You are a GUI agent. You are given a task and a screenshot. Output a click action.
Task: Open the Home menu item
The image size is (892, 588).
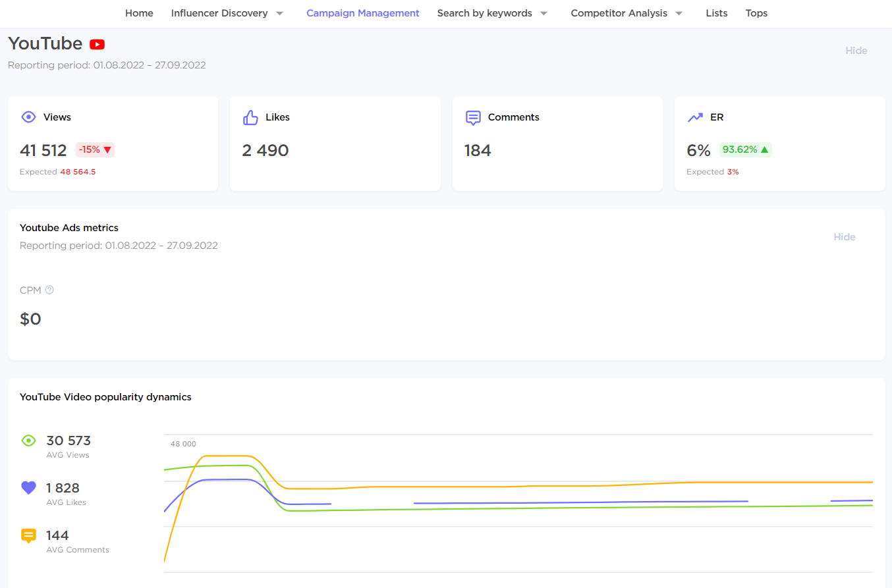(x=139, y=13)
